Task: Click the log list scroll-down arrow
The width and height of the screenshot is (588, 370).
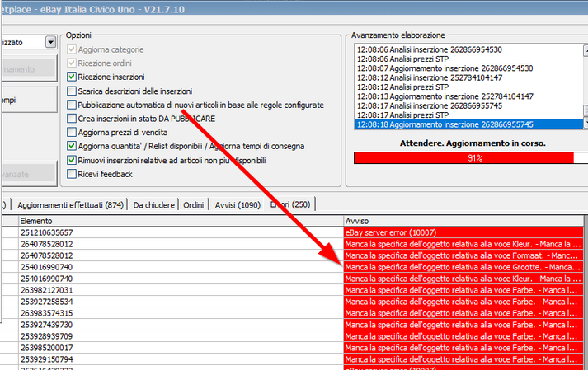Action: pyautogui.click(x=586, y=123)
